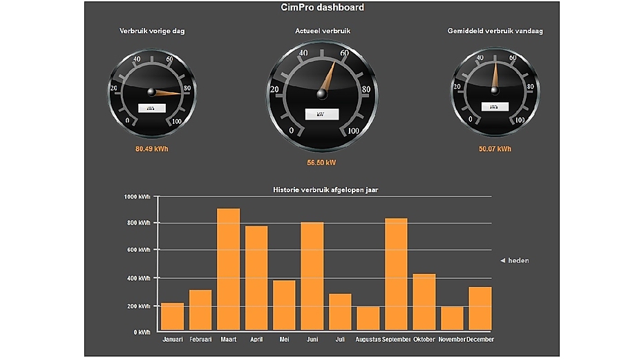Image resolution: width=644 pixels, height=359 pixels.
Task: Select the April bar
Action: pos(256,278)
